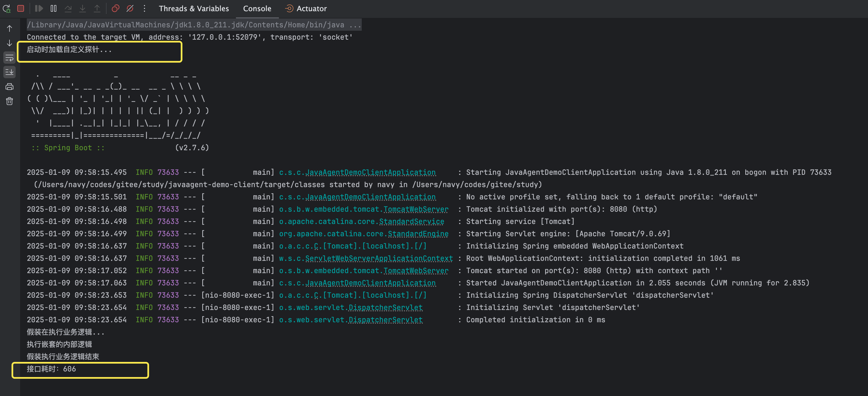868x396 pixels.
Task: Select the Console tab
Action: coord(257,8)
